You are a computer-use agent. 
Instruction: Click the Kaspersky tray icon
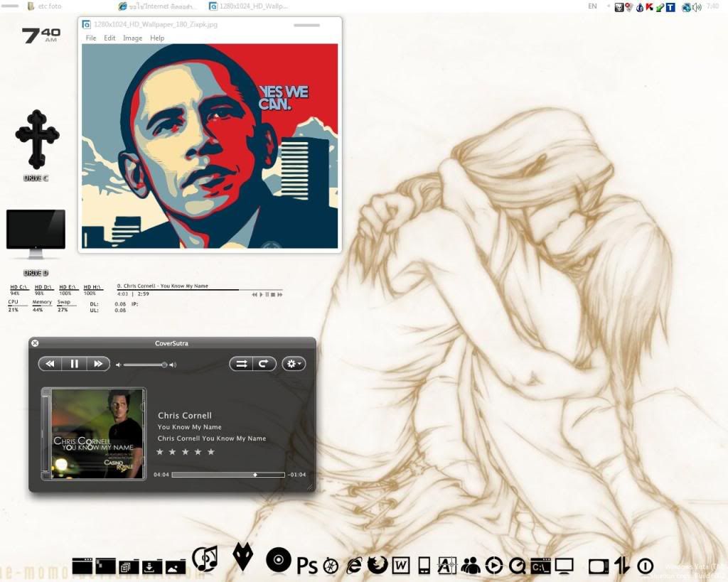pos(650,7)
